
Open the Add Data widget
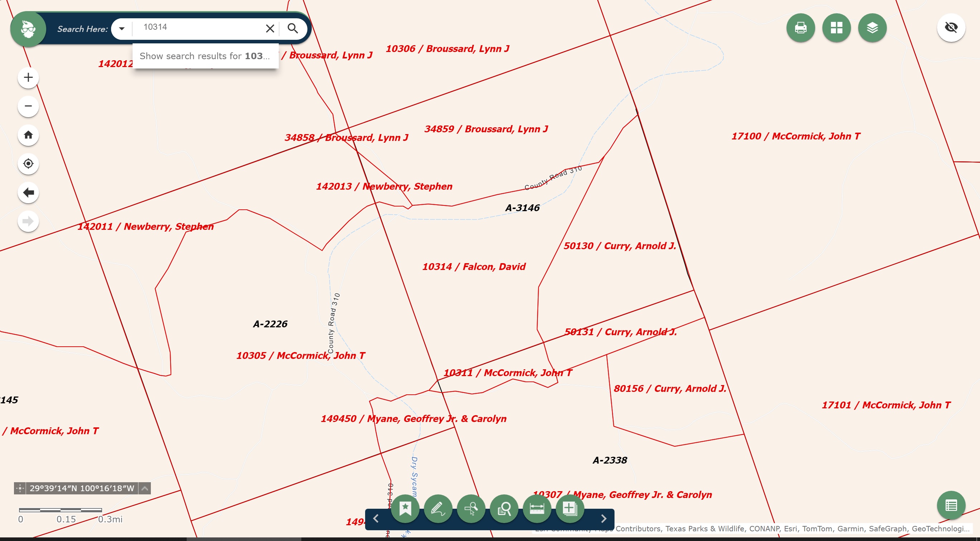click(x=569, y=508)
